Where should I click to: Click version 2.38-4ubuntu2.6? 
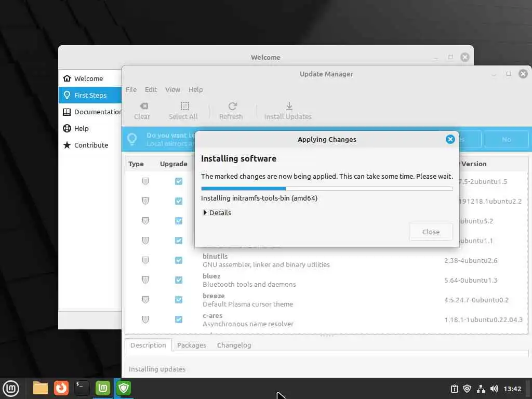pyautogui.click(x=471, y=260)
